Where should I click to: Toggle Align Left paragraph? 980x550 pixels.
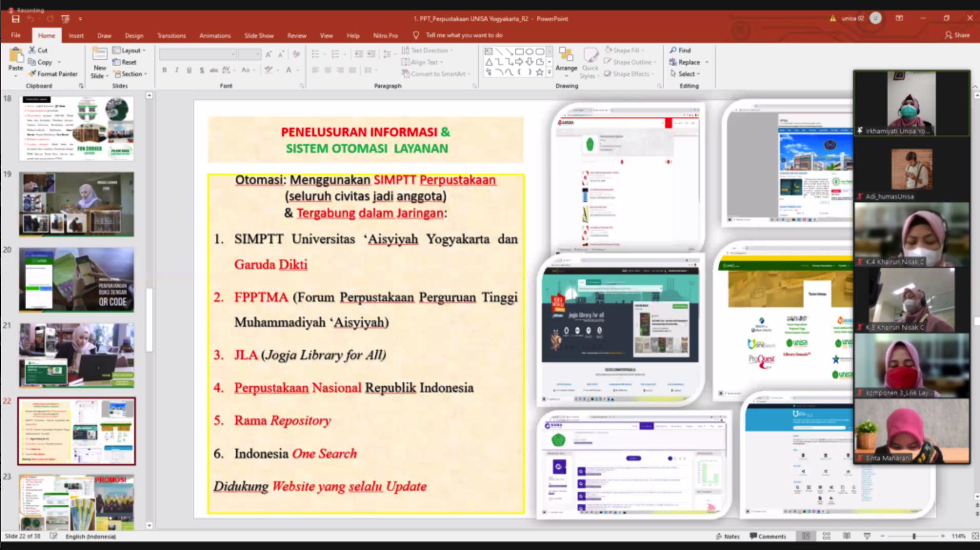tap(315, 70)
